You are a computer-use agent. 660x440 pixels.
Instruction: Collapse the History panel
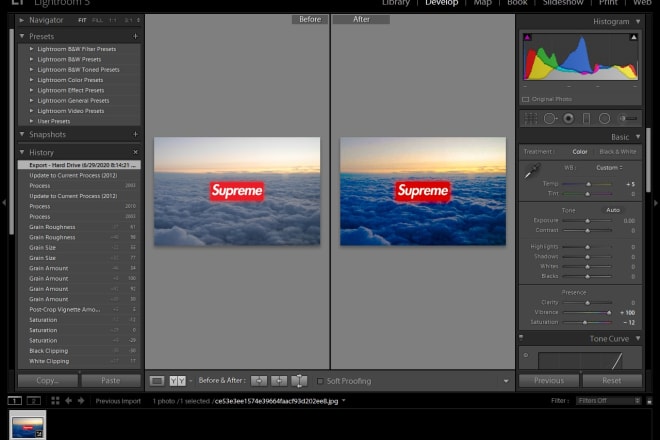[21, 152]
